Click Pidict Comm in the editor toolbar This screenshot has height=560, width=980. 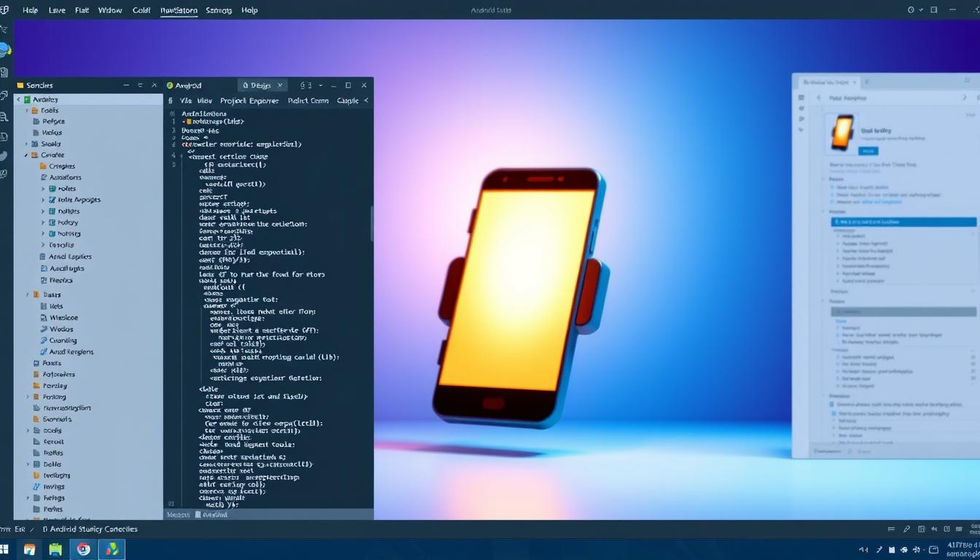(308, 101)
